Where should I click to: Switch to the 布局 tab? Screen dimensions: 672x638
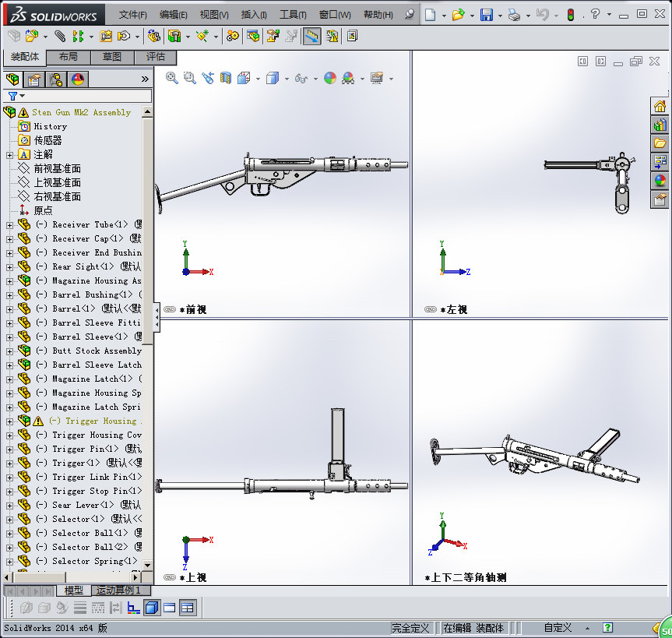click(x=69, y=57)
